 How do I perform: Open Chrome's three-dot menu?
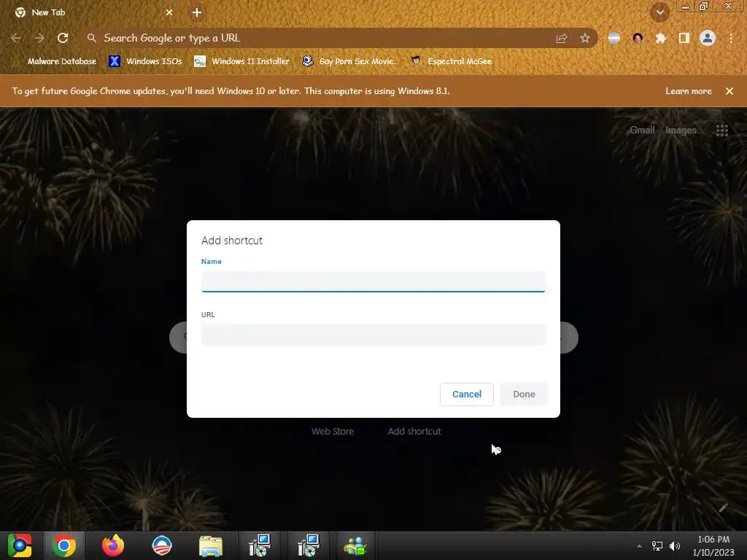731,38
